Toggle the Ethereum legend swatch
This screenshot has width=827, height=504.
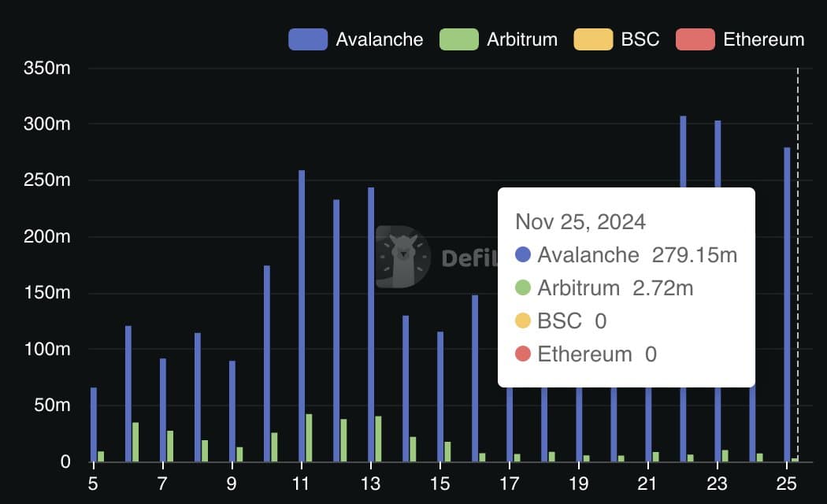695,39
